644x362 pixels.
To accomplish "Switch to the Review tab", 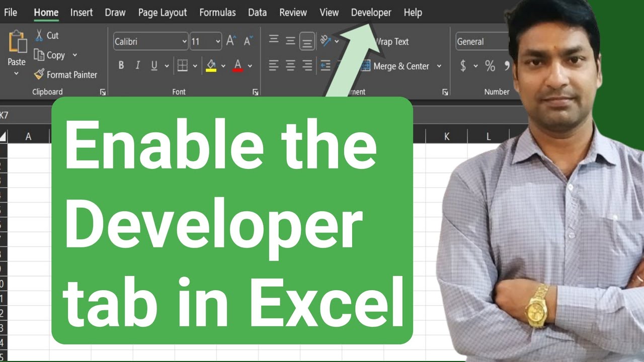I will tap(293, 13).
